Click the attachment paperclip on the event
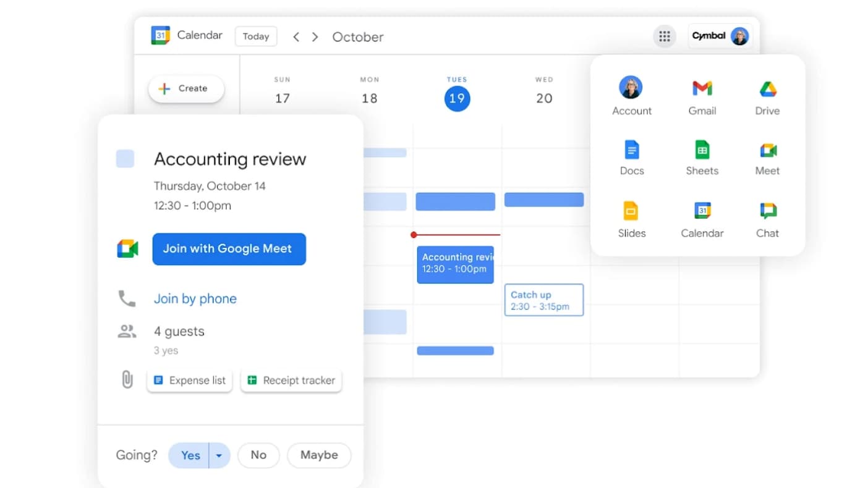This screenshot has width=868, height=488. pyautogui.click(x=127, y=380)
